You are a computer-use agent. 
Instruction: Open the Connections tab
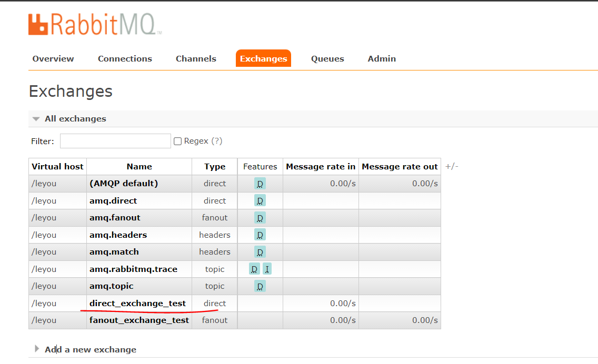pyautogui.click(x=125, y=59)
